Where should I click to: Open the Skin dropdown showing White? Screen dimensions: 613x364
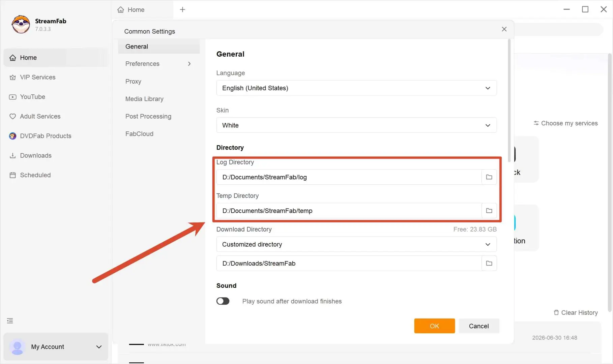tap(356, 125)
